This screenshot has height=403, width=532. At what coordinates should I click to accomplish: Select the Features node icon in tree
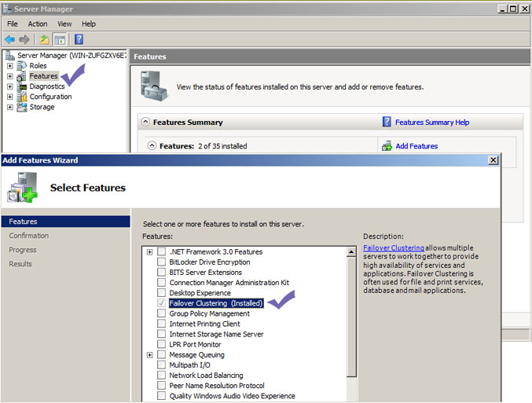22,76
